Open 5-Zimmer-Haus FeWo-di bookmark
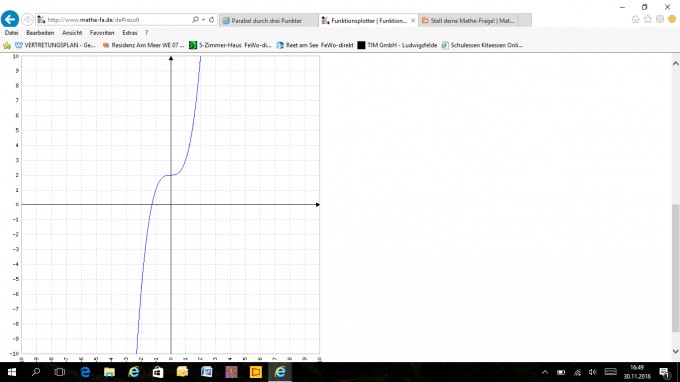 point(230,45)
